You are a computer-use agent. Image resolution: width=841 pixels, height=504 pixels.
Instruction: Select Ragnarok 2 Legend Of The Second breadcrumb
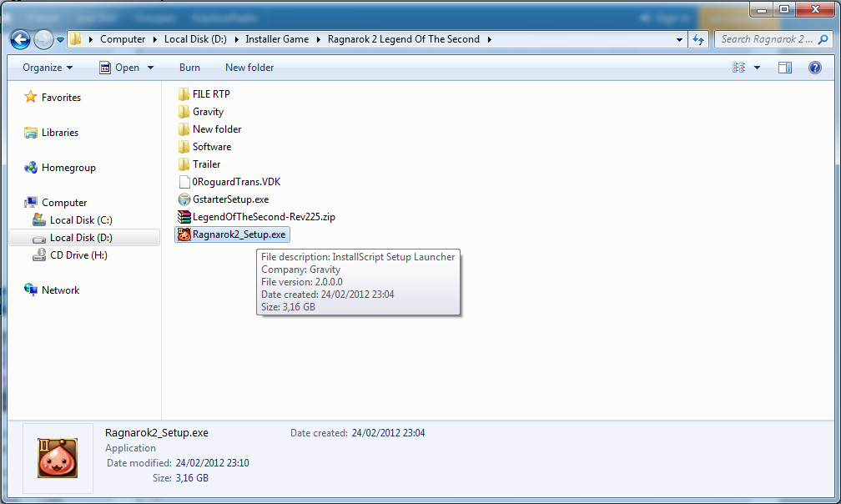tap(403, 39)
